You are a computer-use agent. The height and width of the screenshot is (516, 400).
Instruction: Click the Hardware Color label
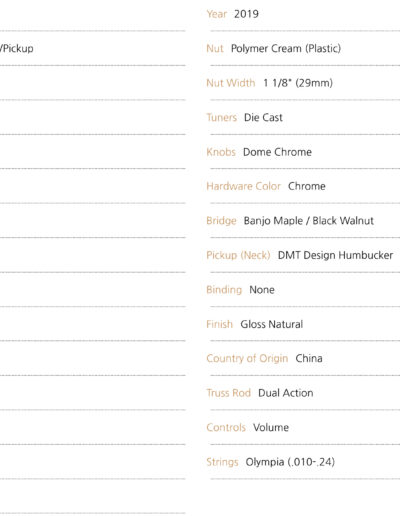[243, 186]
